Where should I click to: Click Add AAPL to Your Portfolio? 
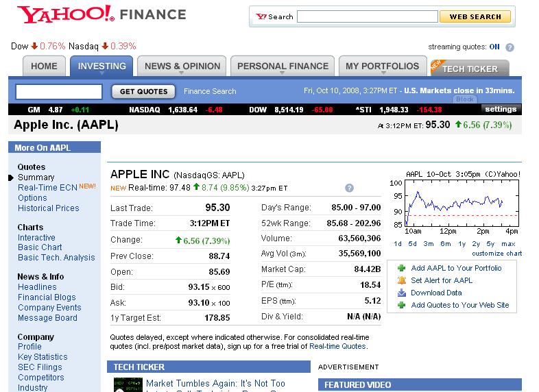(x=456, y=268)
